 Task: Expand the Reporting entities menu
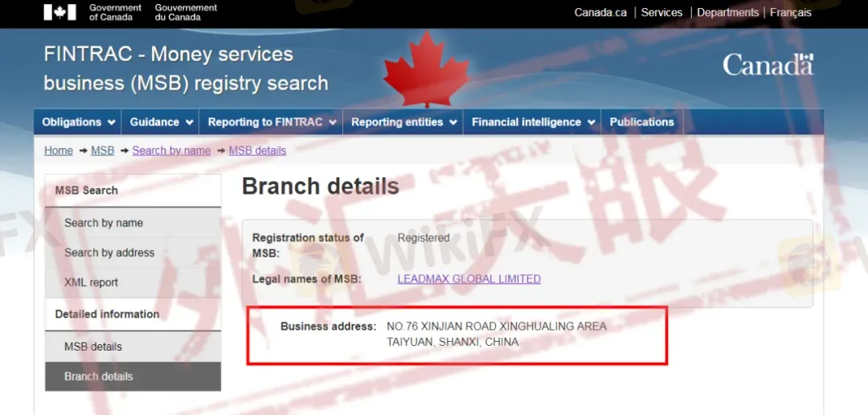403,122
